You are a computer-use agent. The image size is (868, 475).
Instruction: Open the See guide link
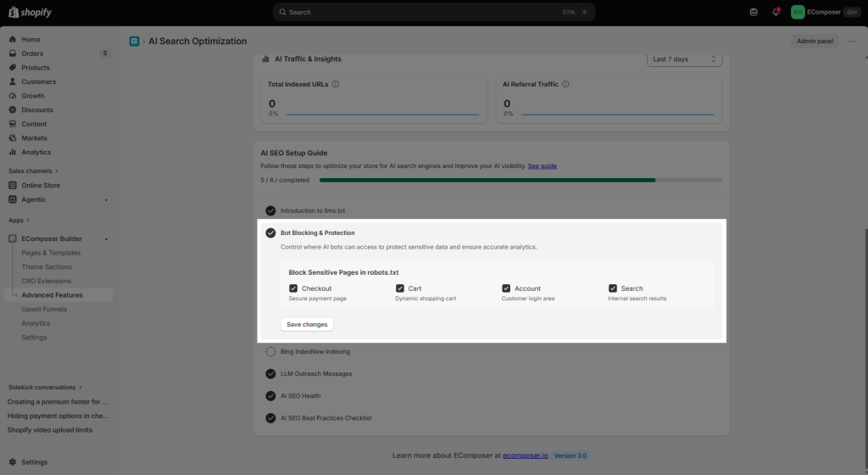(x=542, y=166)
